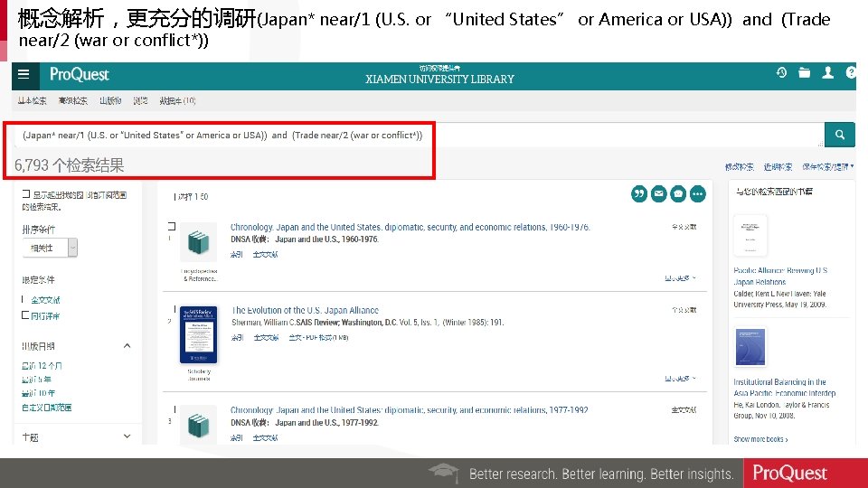This screenshot has width=868, height=488.
Task: Open the help question mark icon
Action: 851,72
